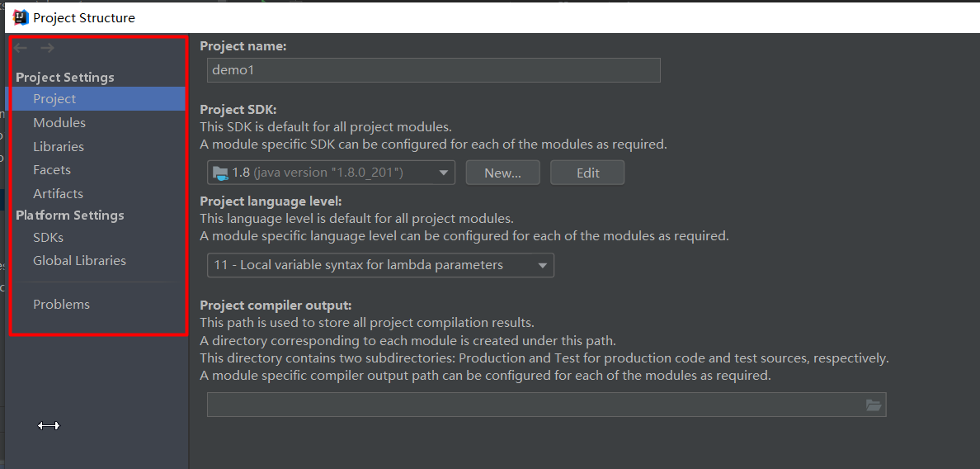Select the Facets settings item

coord(52,170)
